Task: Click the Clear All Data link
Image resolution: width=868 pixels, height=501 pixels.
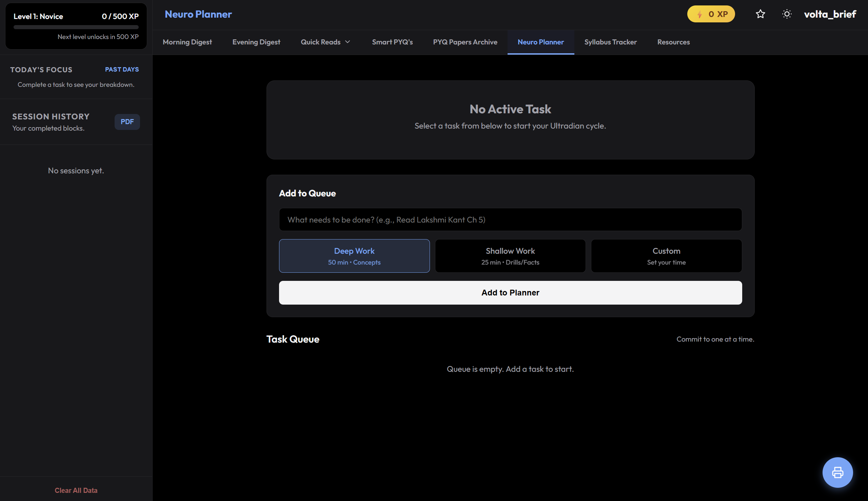Action: coord(76,490)
